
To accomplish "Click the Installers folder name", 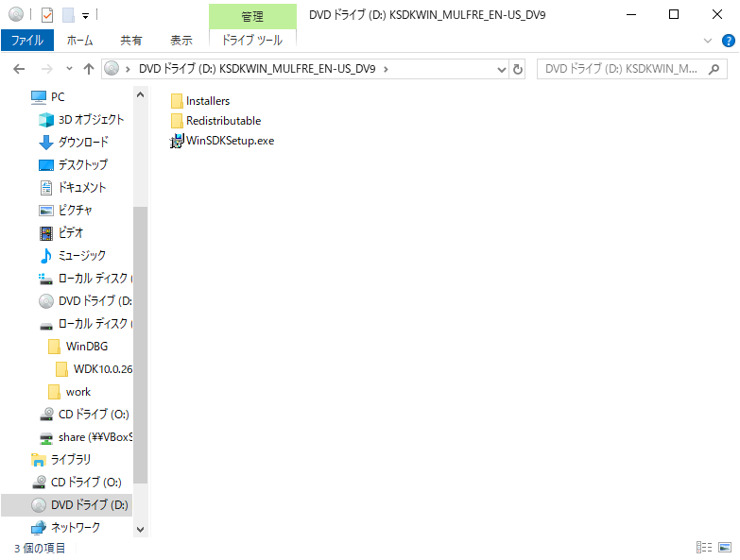I will (208, 101).
